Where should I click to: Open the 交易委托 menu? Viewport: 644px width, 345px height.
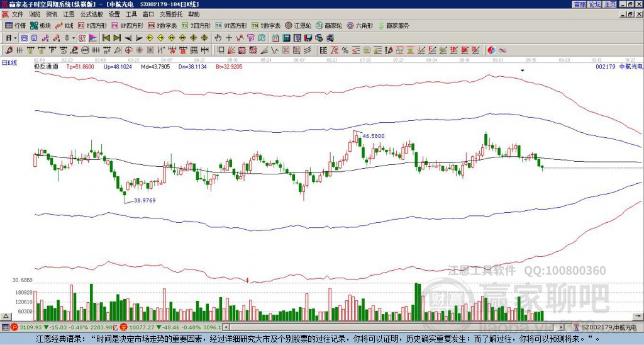[171, 14]
